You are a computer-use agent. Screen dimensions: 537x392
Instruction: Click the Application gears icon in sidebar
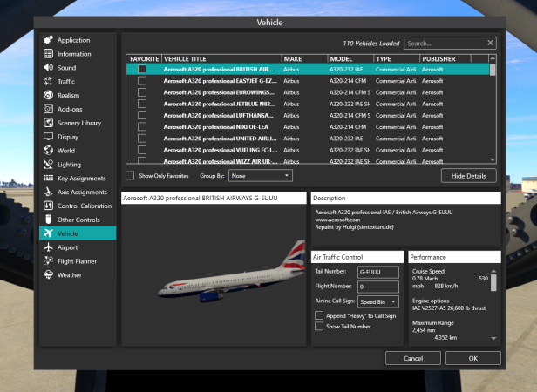point(48,40)
